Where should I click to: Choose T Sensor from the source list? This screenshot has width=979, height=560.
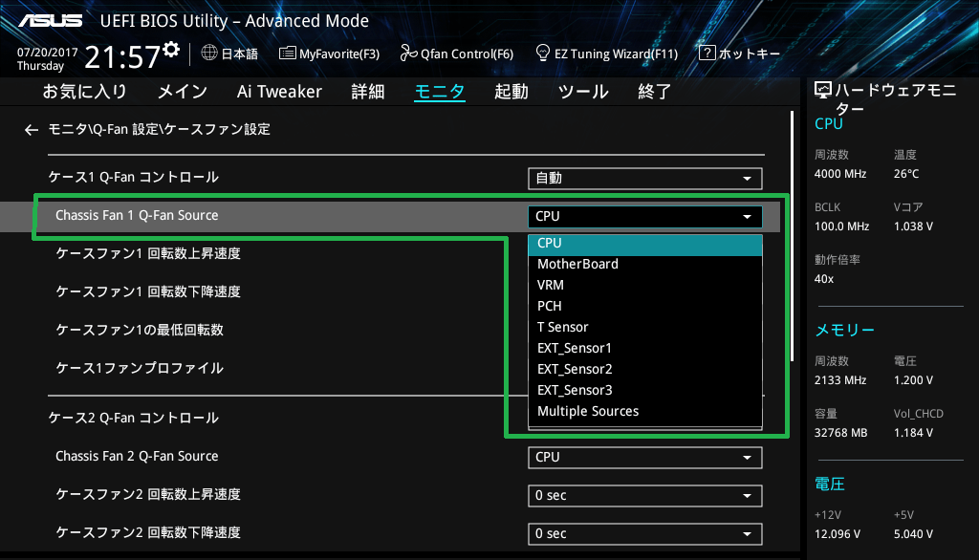coord(645,327)
